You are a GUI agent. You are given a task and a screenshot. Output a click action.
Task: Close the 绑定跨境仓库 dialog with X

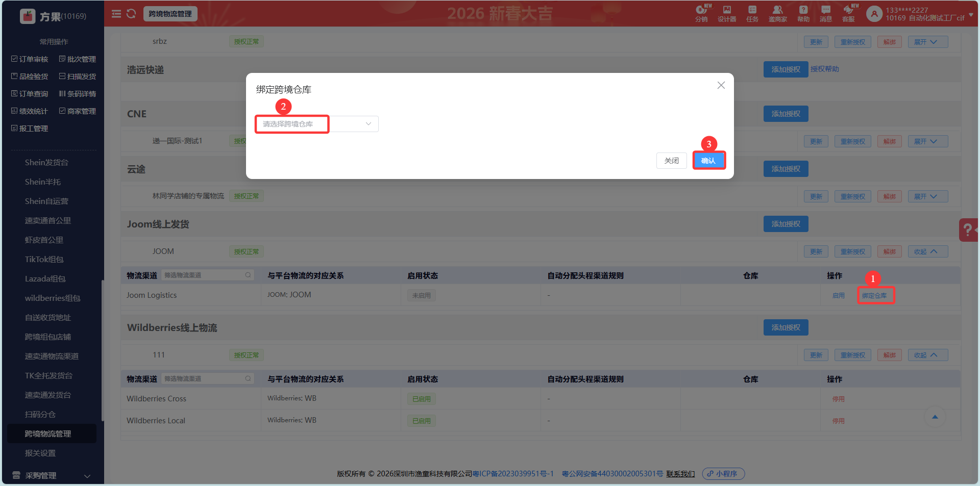coord(721,85)
